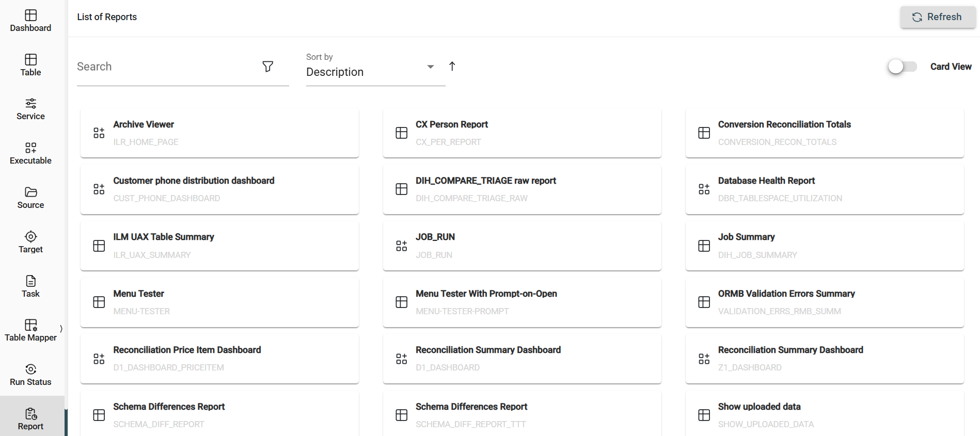Image resolution: width=980 pixels, height=436 pixels.
Task: Open the Archive Viewer report
Action: tap(219, 133)
